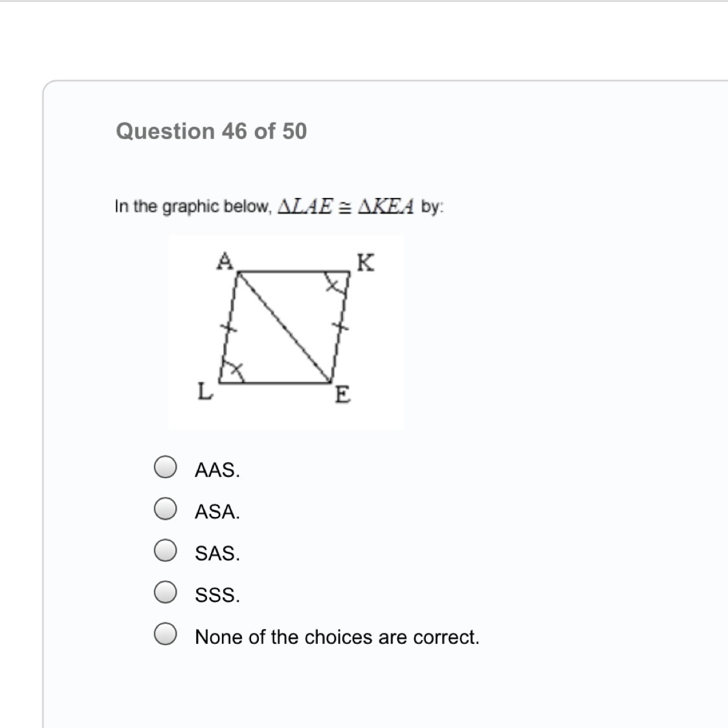Choose the SAS radio option
This screenshot has width=728, height=728.
(x=165, y=550)
